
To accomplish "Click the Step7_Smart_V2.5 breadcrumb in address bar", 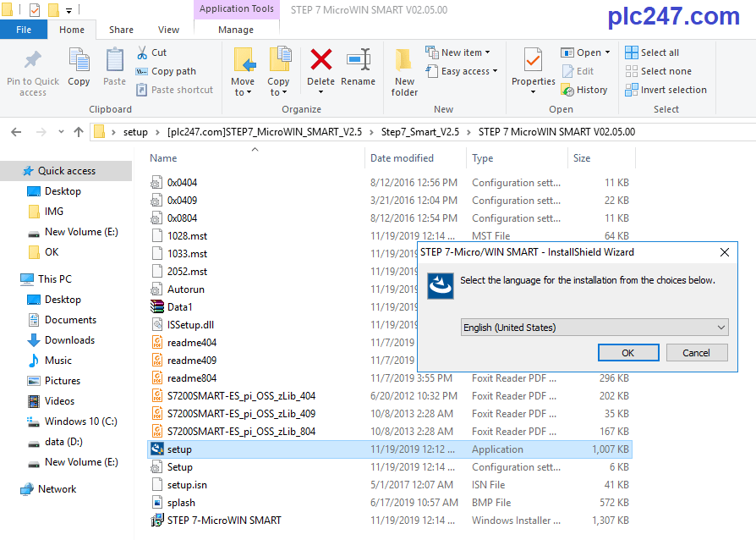I will [420, 132].
